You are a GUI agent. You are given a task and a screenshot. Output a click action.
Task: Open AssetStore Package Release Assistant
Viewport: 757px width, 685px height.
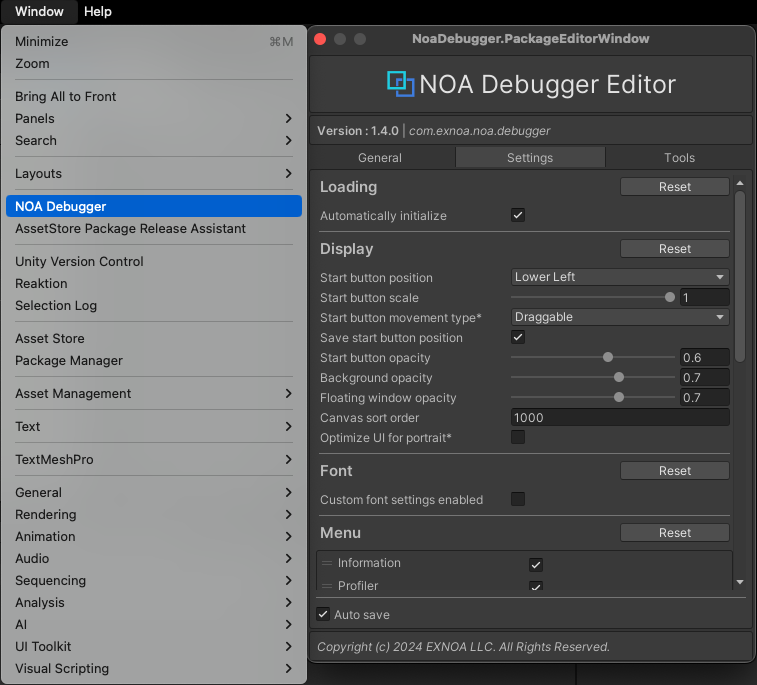pos(154,228)
